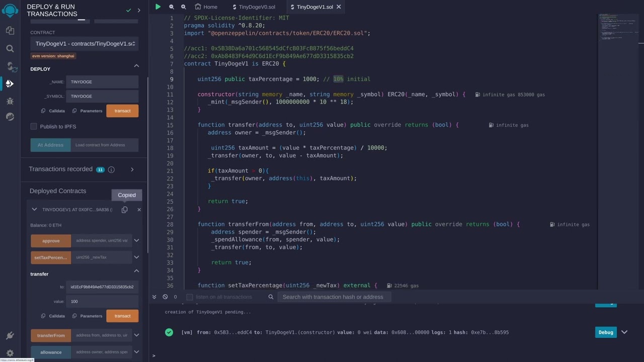The width and height of the screenshot is (644, 362).
Task: Open the Settings gear icon in sidebar
Action: click(10, 353)
